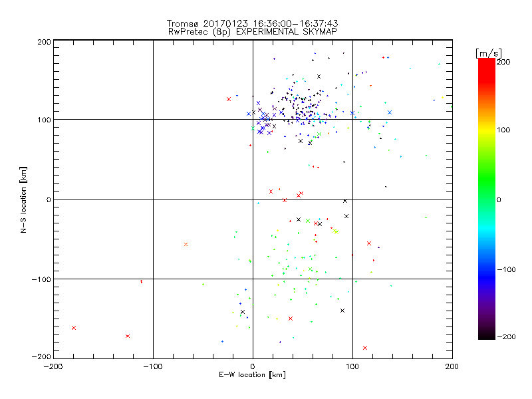The height and width of the screenshot is (399, 532).
Task: Select the N-S axis tick label '100'
Action: click(x=44, y=120)
